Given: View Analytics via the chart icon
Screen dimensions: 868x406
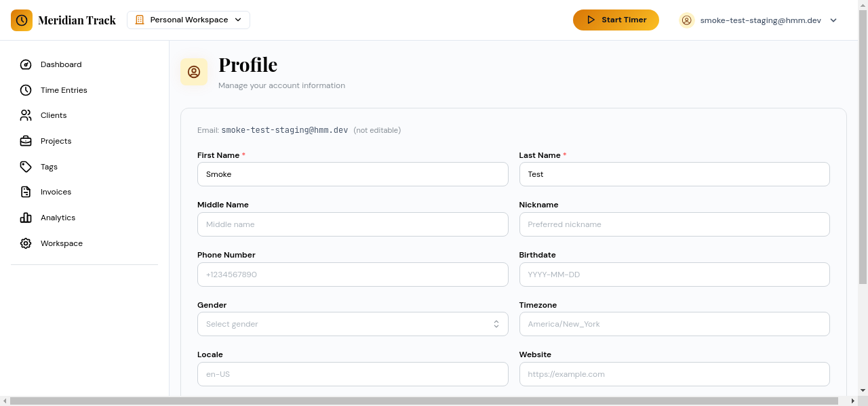Looking at the screenshot, I should tap(25, 218).
